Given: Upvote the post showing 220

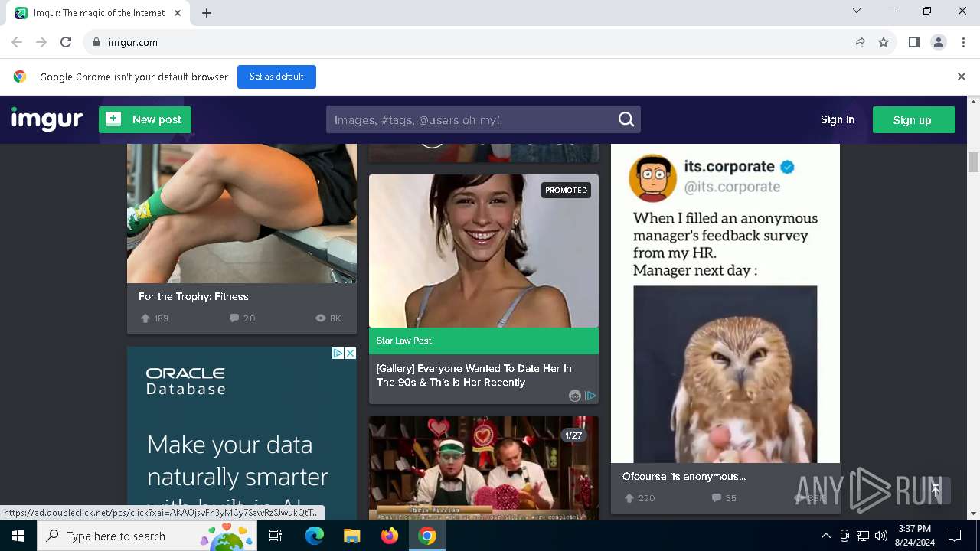Looking at the screenshot, I should [x=629, y=498].
